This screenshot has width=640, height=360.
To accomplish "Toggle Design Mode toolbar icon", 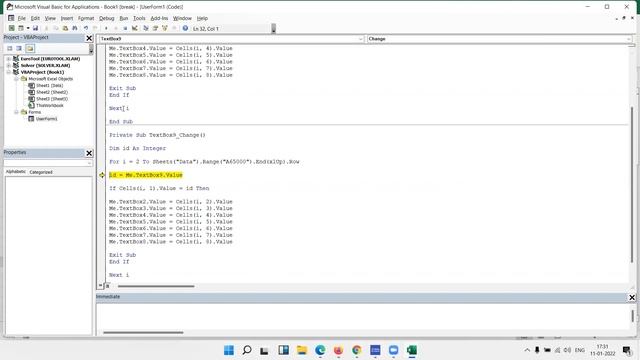I will [134, 28].
